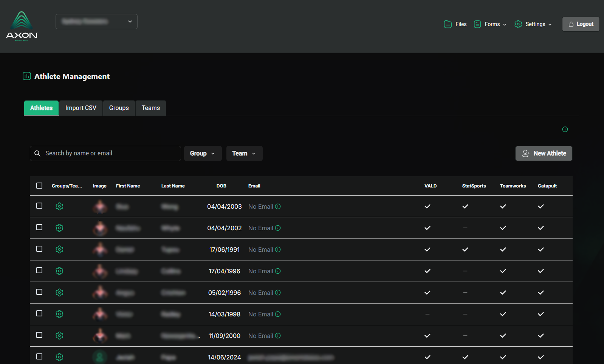The height and width of the screenshot is (364, 604).
Task: Open the Group filter dropdown
Action: [x=203, y=153]
